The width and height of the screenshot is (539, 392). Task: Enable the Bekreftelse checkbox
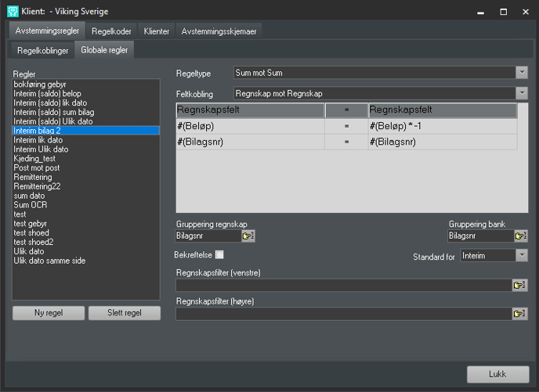[x=219, y=254]
